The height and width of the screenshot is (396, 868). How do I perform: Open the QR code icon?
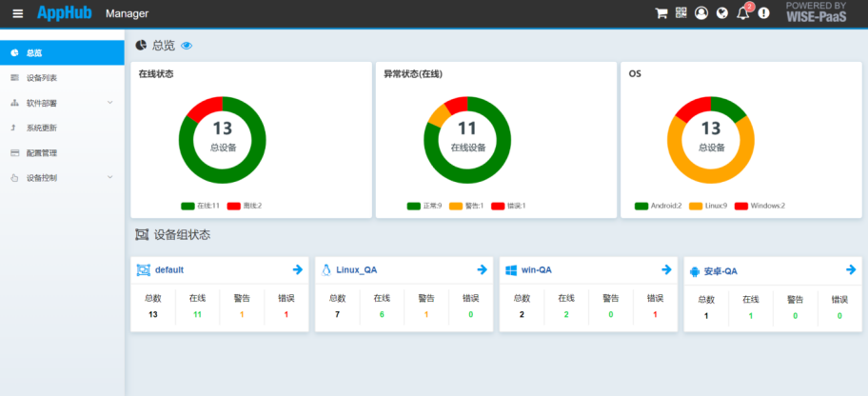681,12
